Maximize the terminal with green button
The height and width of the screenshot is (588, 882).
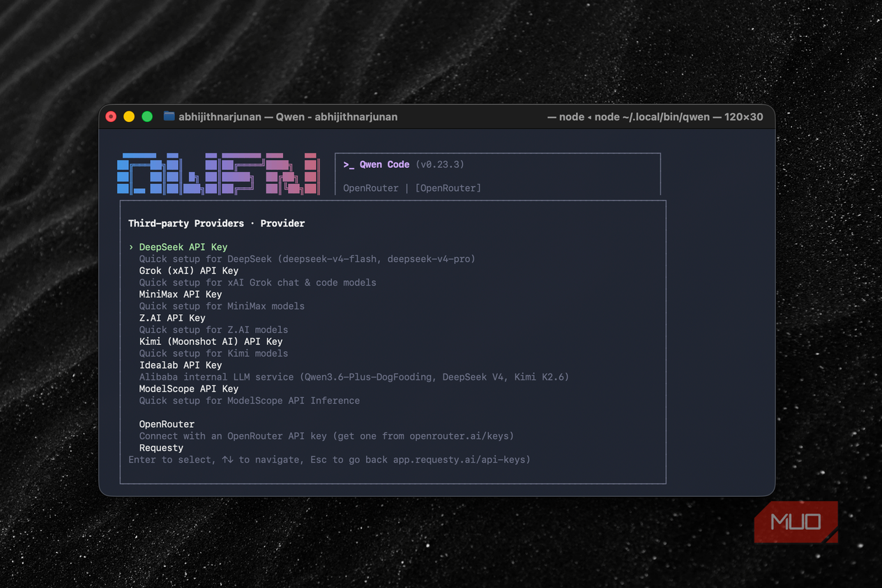tap(147, 116)
